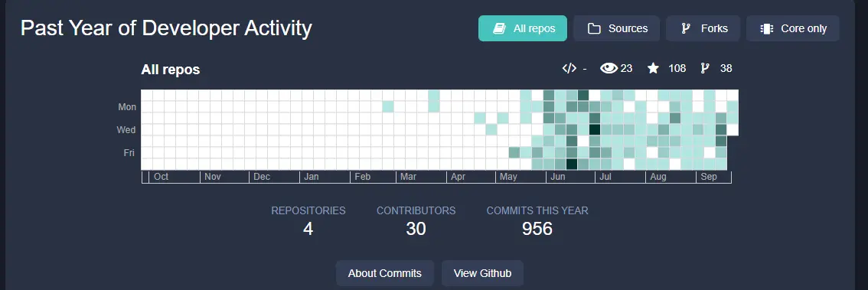Click the Wed row label

[x=126, y=129]
